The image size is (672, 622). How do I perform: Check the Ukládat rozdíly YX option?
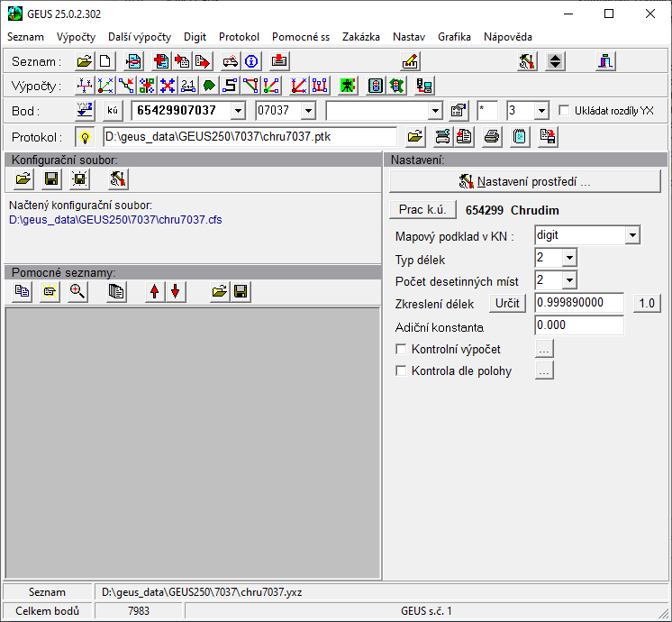[565, 111]
